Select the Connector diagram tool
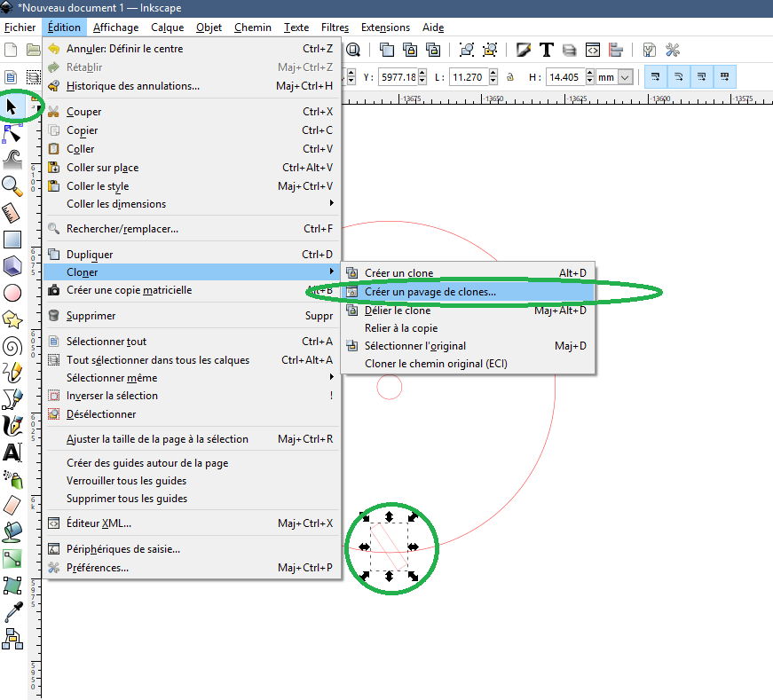773x700 pixels. tap(12, 639)
